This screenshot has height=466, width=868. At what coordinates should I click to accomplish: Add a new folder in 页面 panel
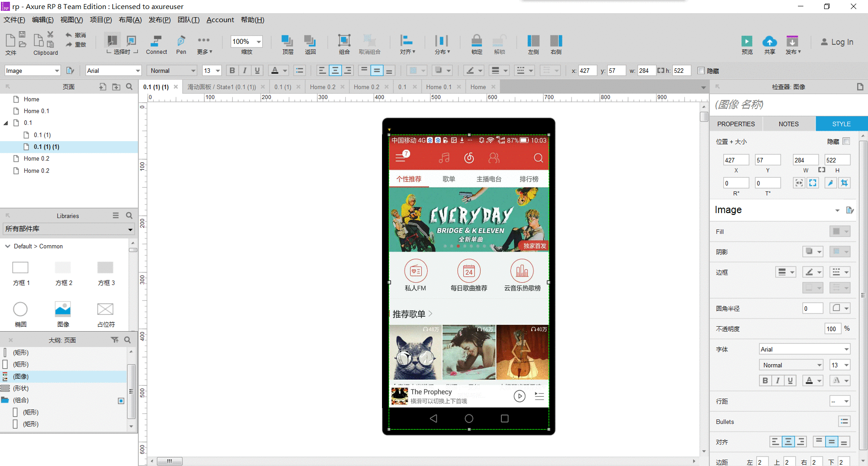point(116,86)
